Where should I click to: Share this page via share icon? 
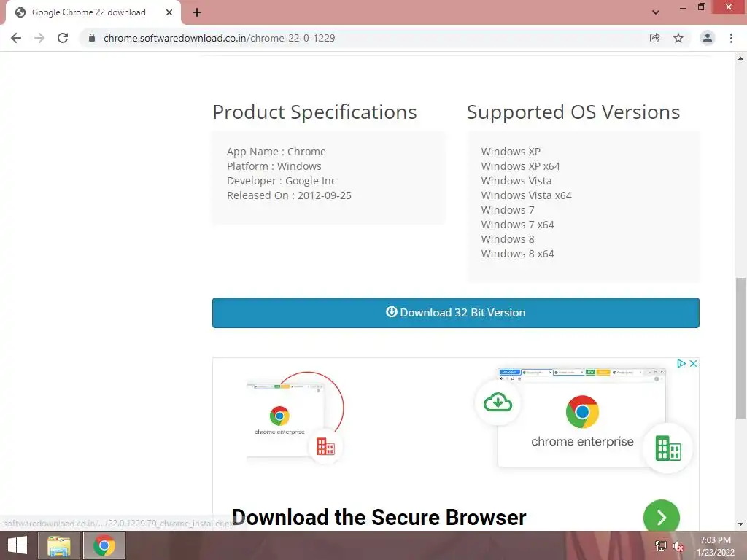click(655, 38)
